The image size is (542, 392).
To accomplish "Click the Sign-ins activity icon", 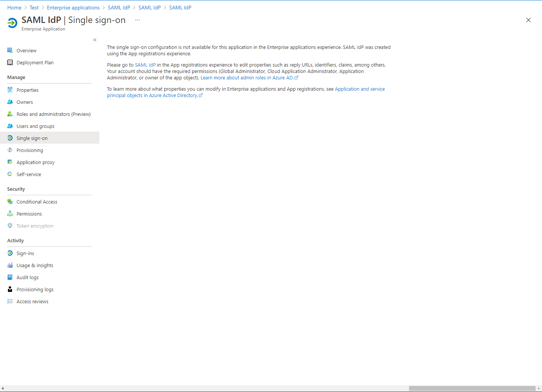I will (x=10, y=253).
